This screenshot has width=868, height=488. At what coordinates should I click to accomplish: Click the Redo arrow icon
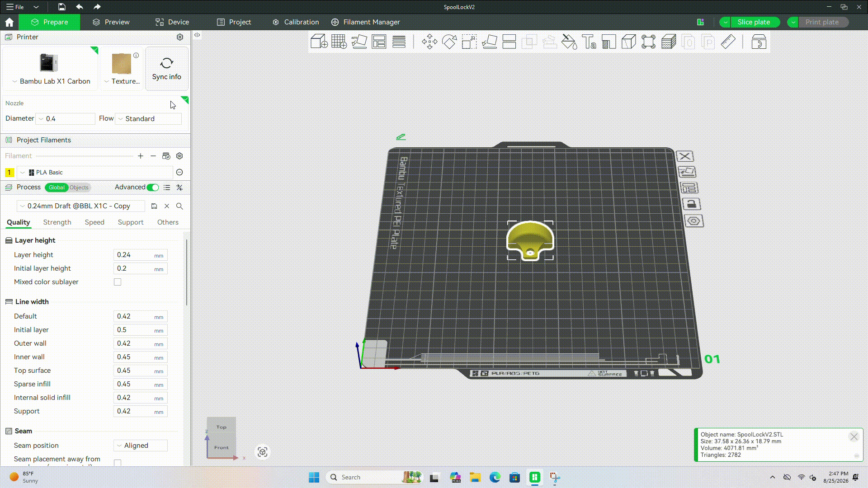tap(97, 7)
